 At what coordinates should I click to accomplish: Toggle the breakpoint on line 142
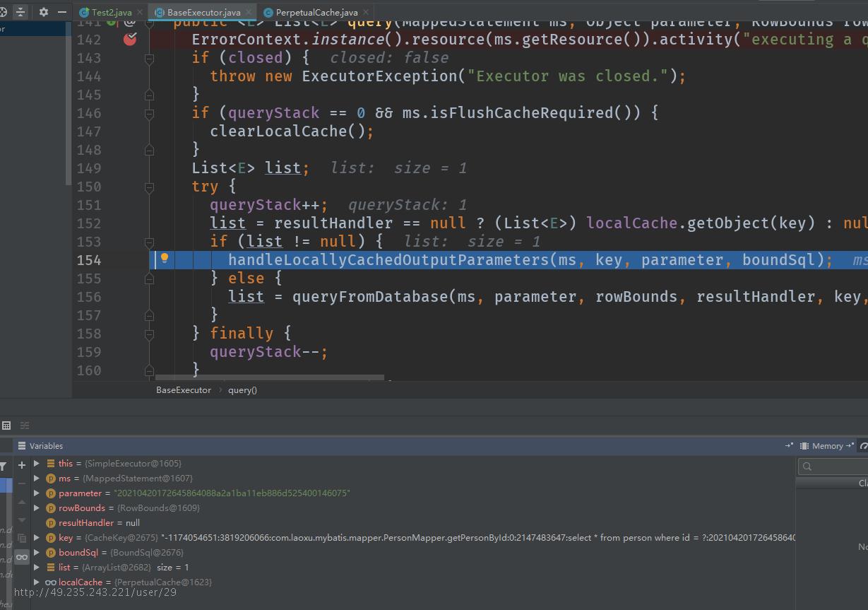coord(130,40)
